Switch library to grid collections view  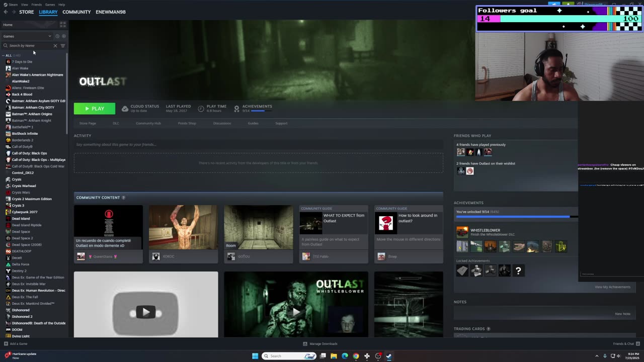63,25
